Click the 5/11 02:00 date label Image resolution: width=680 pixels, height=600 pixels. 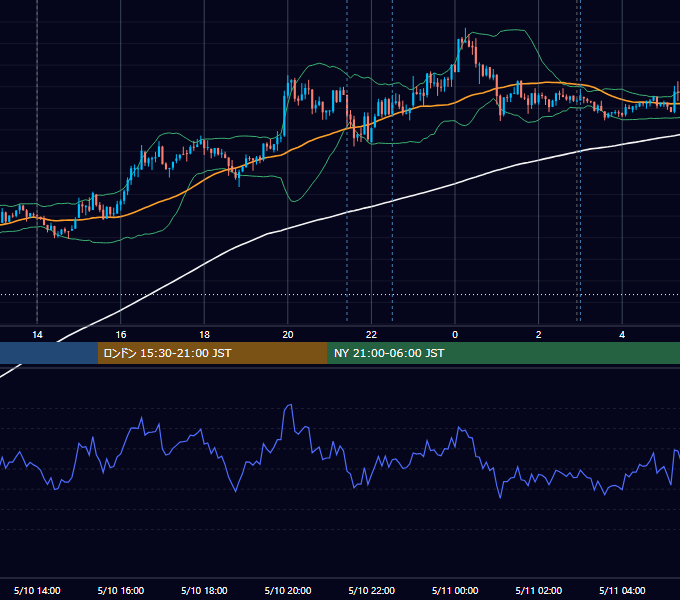(539, 590)
